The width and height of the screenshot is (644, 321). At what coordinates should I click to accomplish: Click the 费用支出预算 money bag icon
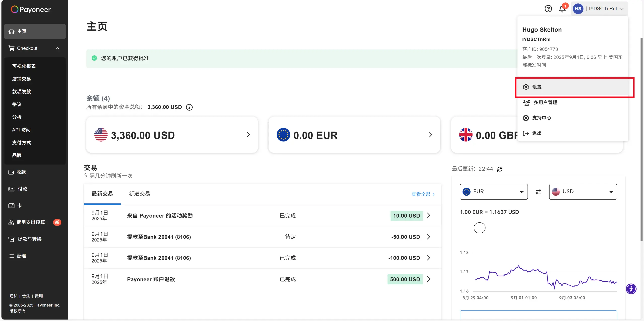(11, 222)
